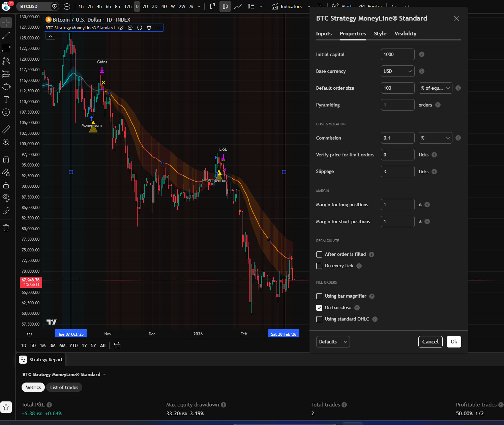Collapse the indicator legend arrow
The height and width of the screenshot is (425, 504).
(50, 36)
